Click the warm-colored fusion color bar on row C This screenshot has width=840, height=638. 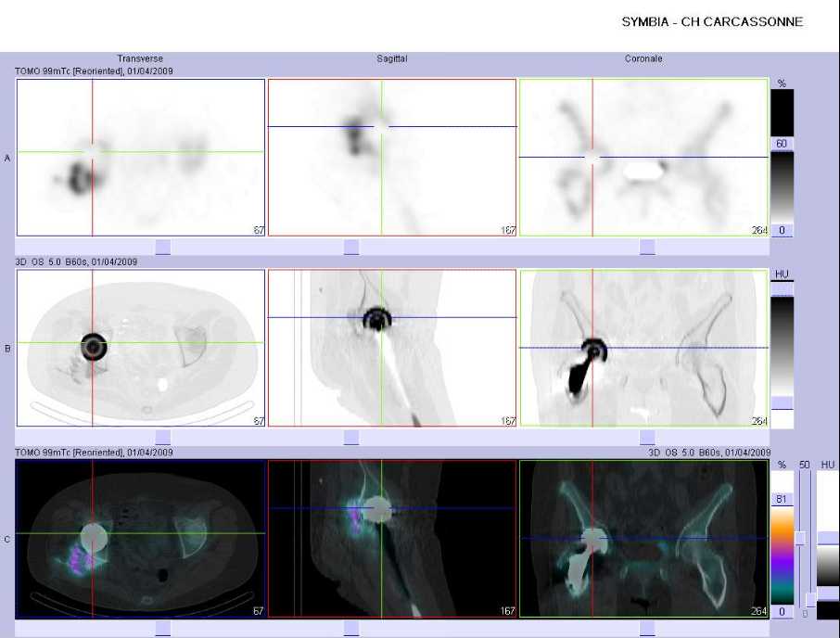coord(782,556)
